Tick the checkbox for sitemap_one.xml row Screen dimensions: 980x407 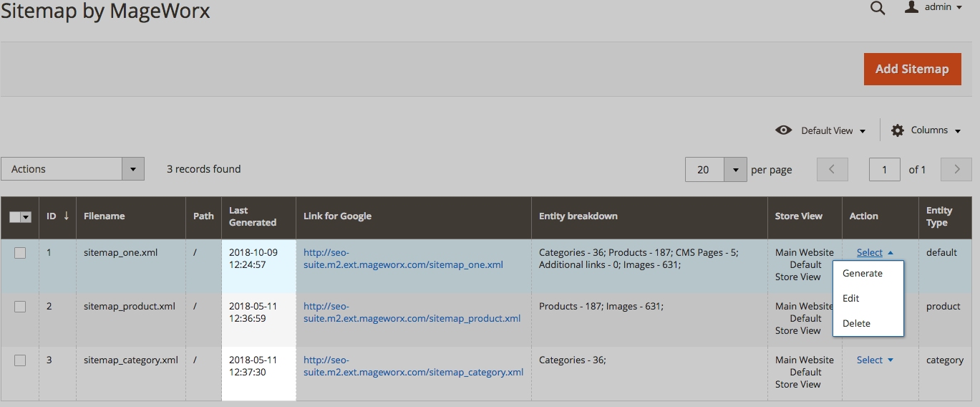20,253
